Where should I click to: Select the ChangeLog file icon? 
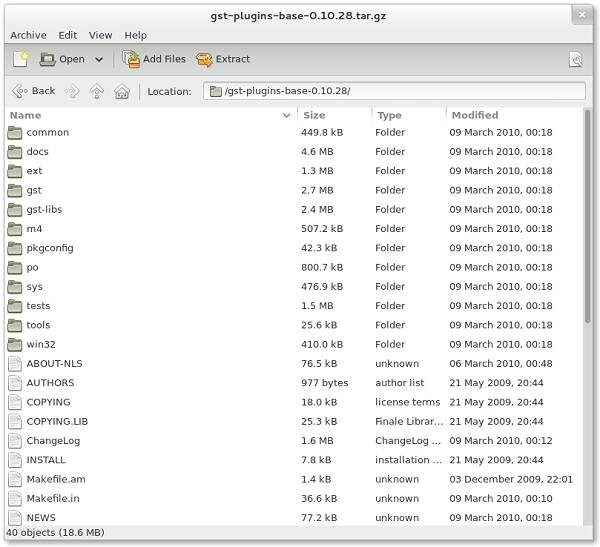click(15, 441)
